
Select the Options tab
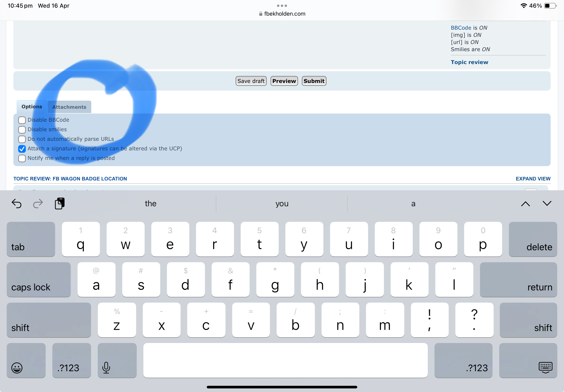click(32, 107)
